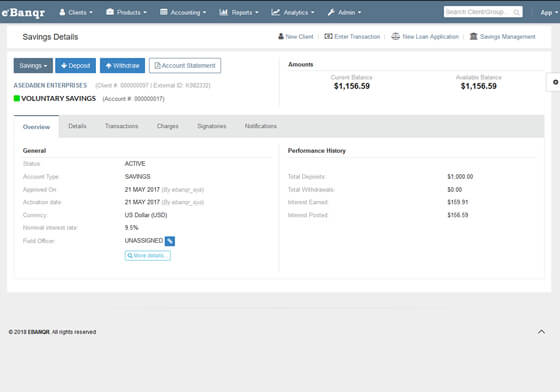Open Enter Transaction
This screenshot has width=560, height=392.
[352, 36]
